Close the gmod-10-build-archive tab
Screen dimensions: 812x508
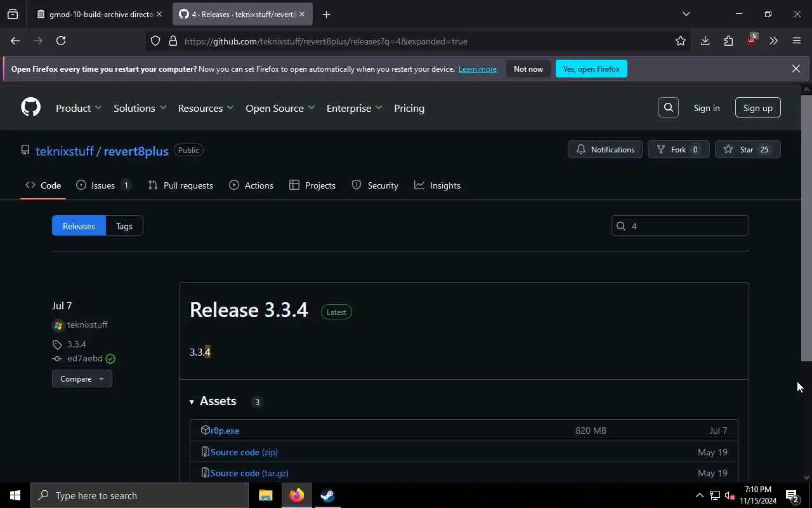point(159,14)
